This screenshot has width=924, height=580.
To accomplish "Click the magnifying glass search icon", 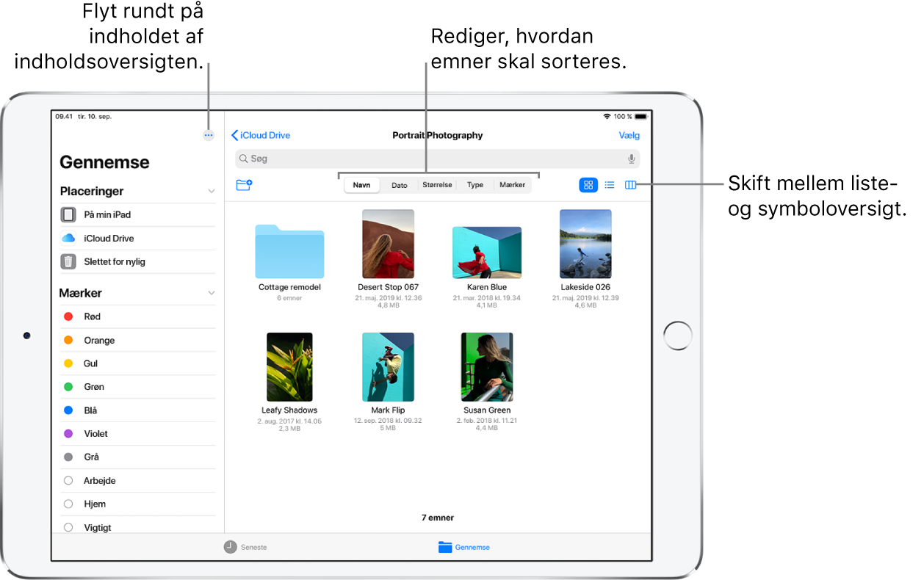I will [243, 159].
